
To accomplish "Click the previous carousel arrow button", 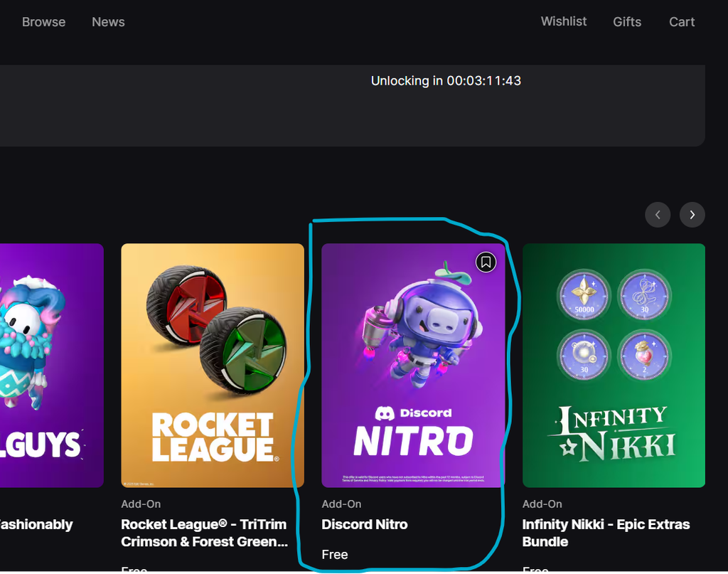I will [658, 215].
